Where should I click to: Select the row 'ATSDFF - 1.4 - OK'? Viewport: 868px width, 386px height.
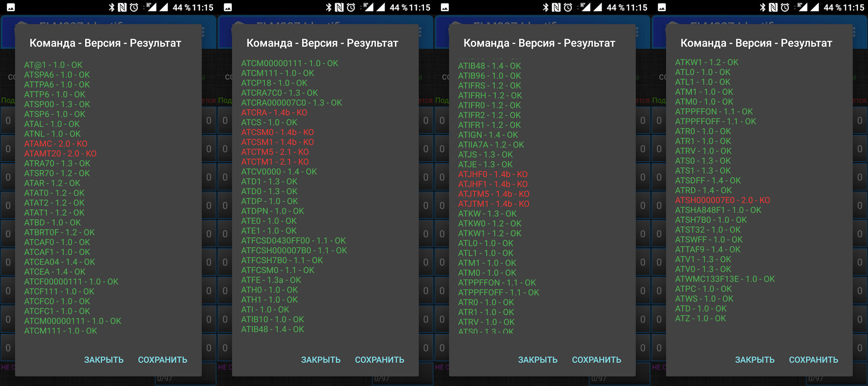[x=708, y=181]
